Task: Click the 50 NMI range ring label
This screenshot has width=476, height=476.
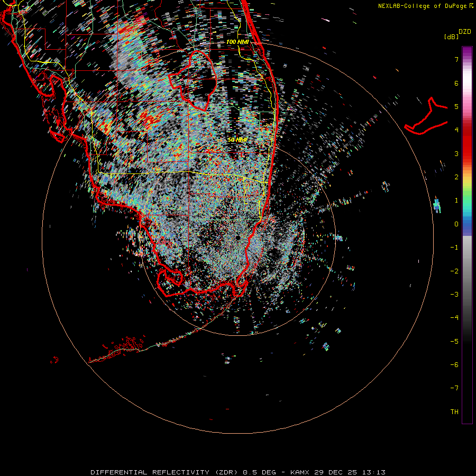Action: point(237,140)
